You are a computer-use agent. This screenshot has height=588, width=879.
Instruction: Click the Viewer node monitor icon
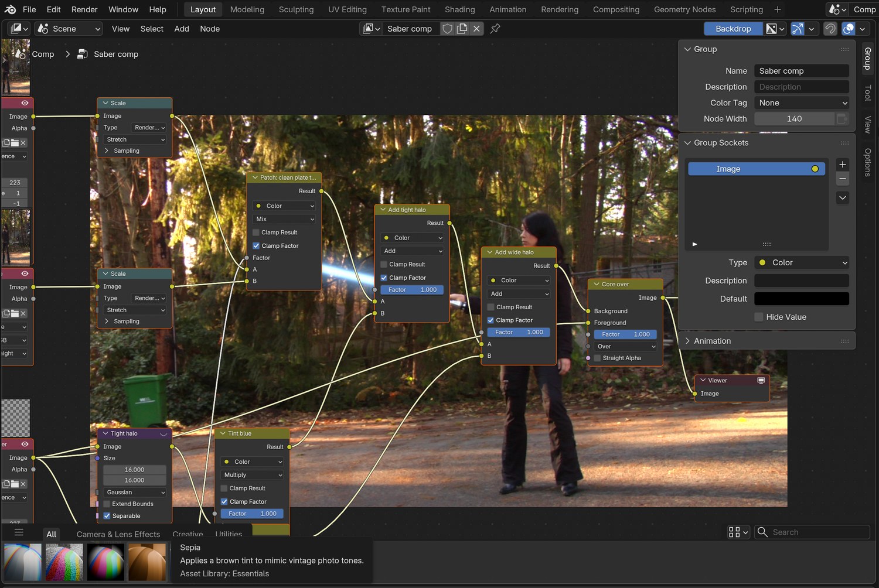(761, 381)
